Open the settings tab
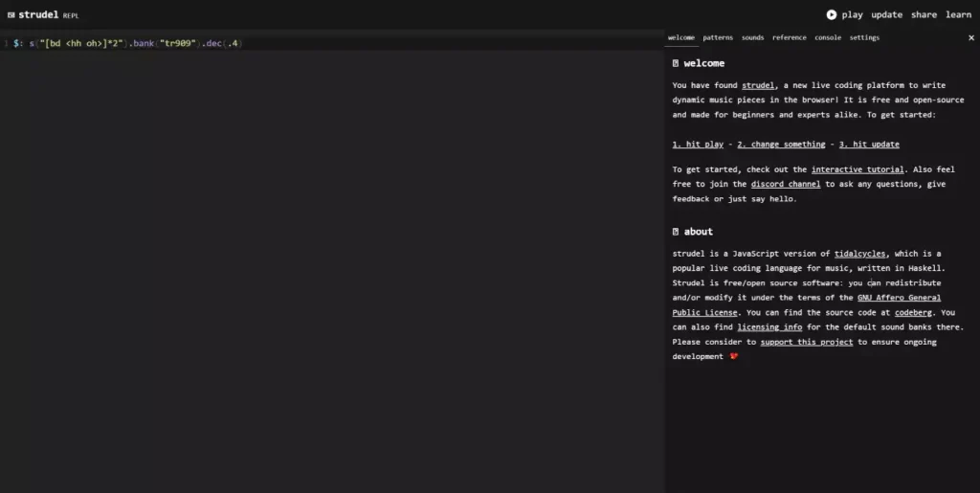The width and height of the screenshot is (980, 493). [864, 37]
